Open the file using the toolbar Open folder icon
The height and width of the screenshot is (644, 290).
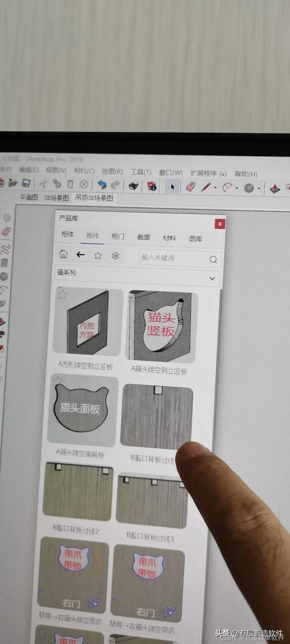coord(12,183)
